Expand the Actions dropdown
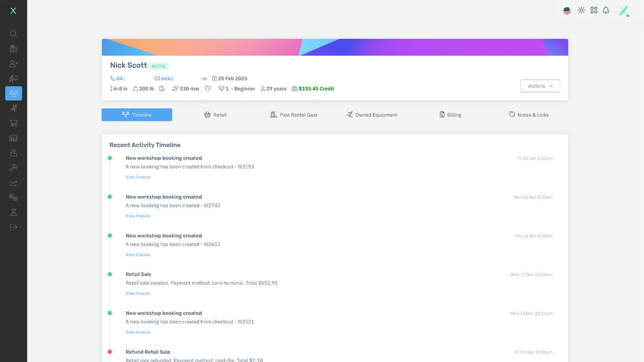 [x=540, y=86]
